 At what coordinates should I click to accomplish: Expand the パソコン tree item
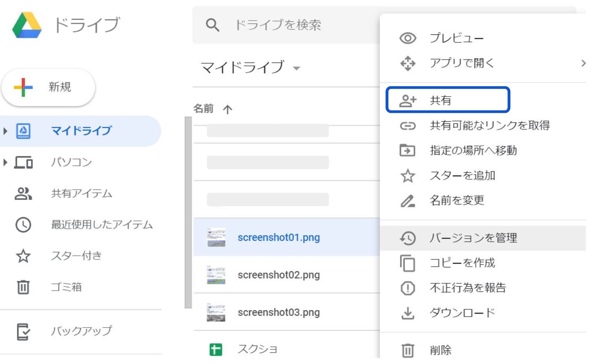[5, 162]
